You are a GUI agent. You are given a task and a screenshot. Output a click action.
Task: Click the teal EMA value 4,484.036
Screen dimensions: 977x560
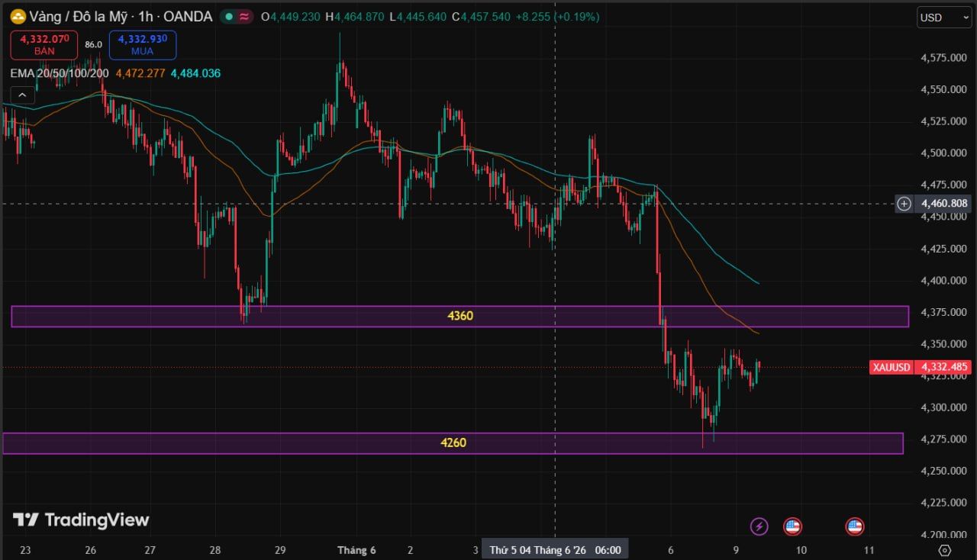click(x=195, y=73)
